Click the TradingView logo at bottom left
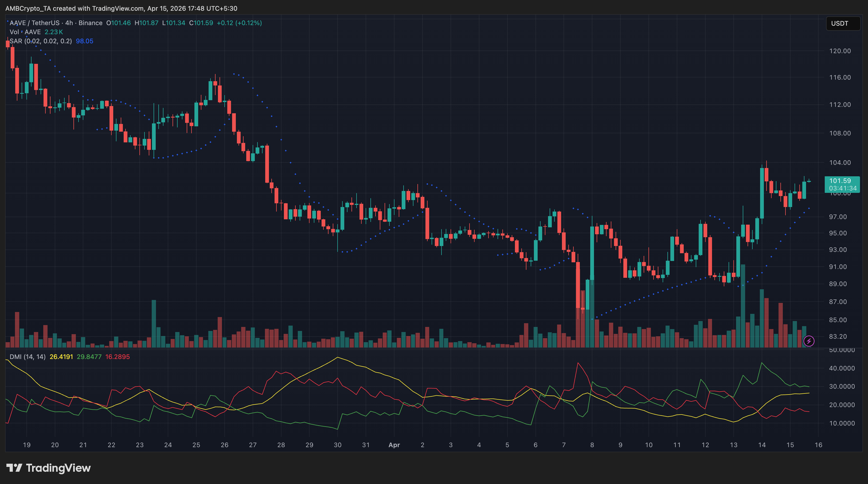 coord(49,468)
